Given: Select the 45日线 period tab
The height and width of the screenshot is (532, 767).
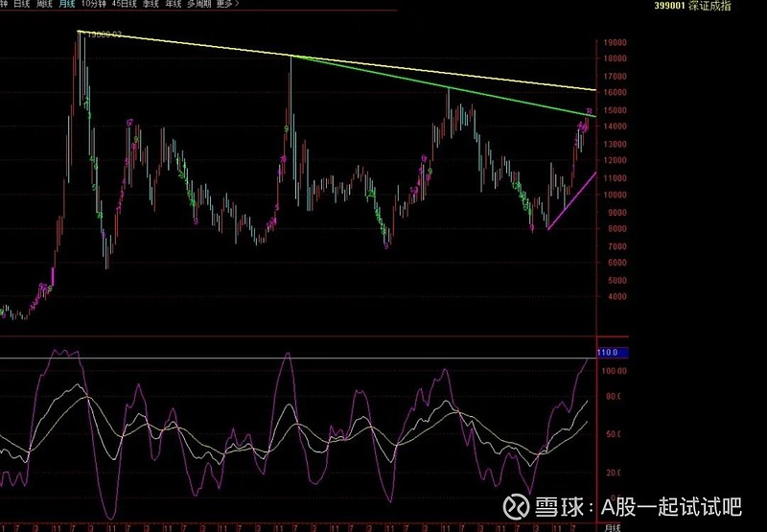Looking at the screenshot, I should pyautogui.click(x=125, y=4).
